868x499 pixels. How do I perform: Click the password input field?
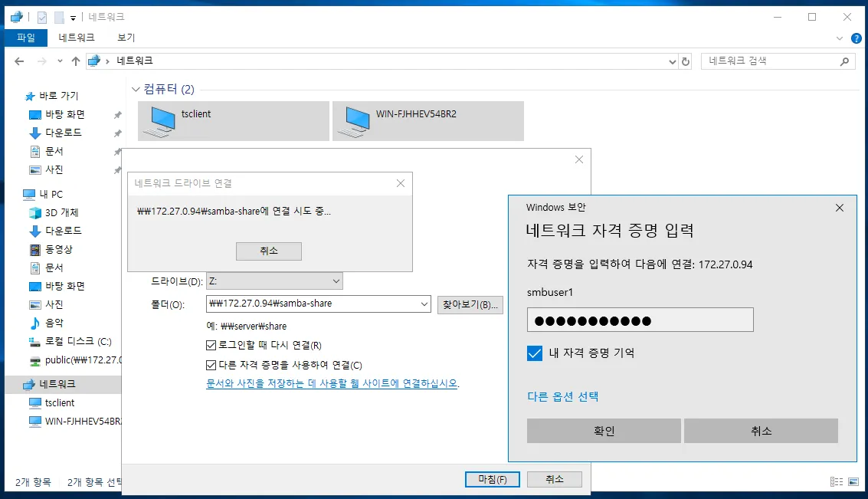click(640, 320)
